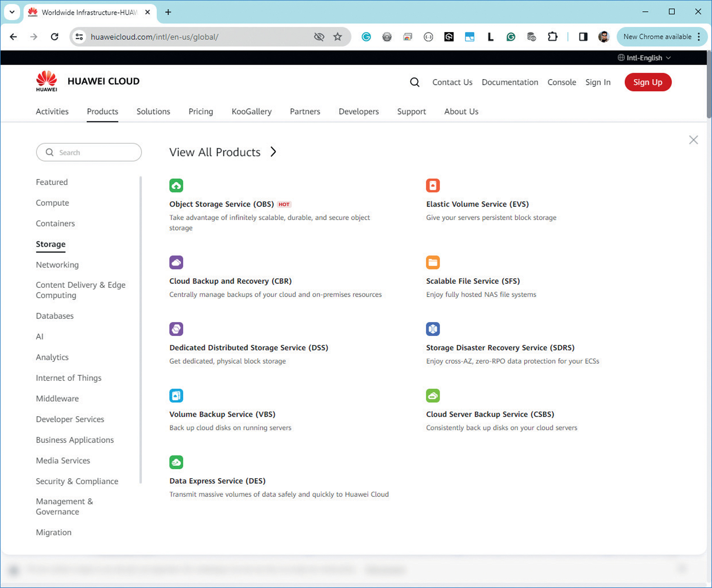Click the Sign In link
The image size is (712, 588).
coord(598,82)
